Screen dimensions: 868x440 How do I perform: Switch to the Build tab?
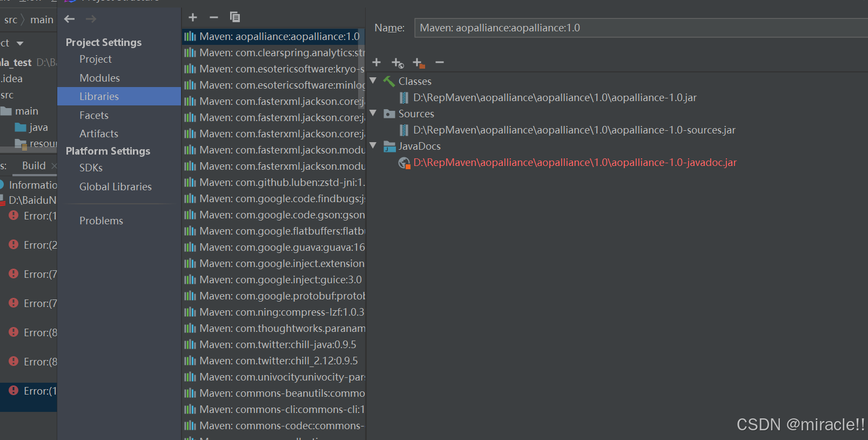coord(33,166)
